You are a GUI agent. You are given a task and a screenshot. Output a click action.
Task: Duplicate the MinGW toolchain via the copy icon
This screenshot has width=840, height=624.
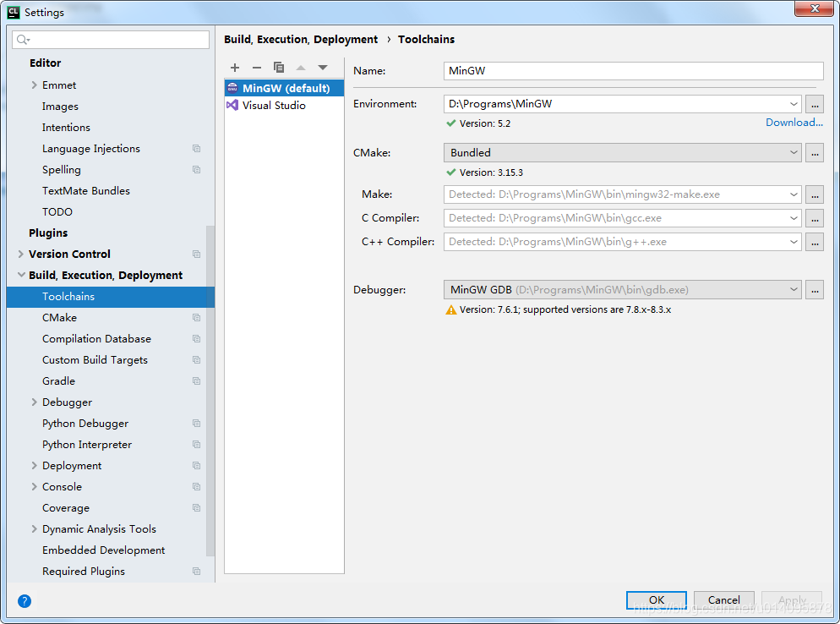click(x=279, y=68)
